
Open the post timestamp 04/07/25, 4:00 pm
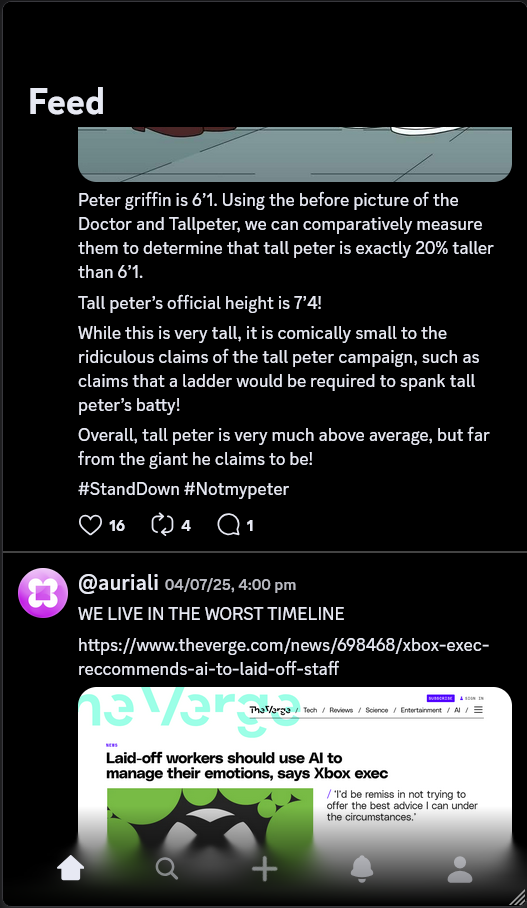tap(230, 584)
